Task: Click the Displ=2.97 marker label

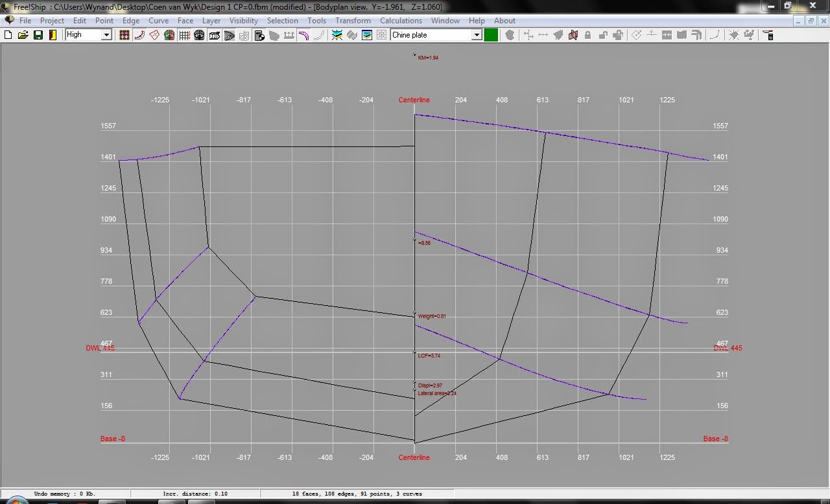Action: [430, 385]
